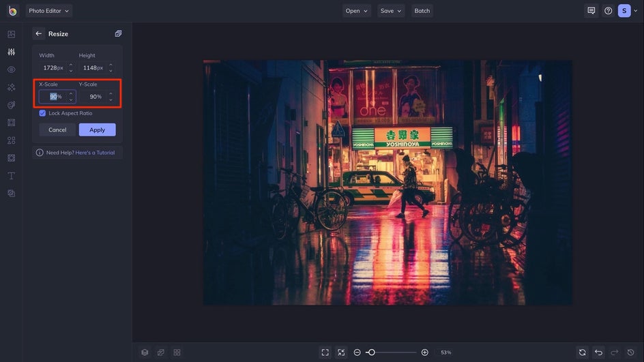Click the layers icon in bottom bar
The width and height of the screenshot is (644, 362).
click(x=145, y=352)
